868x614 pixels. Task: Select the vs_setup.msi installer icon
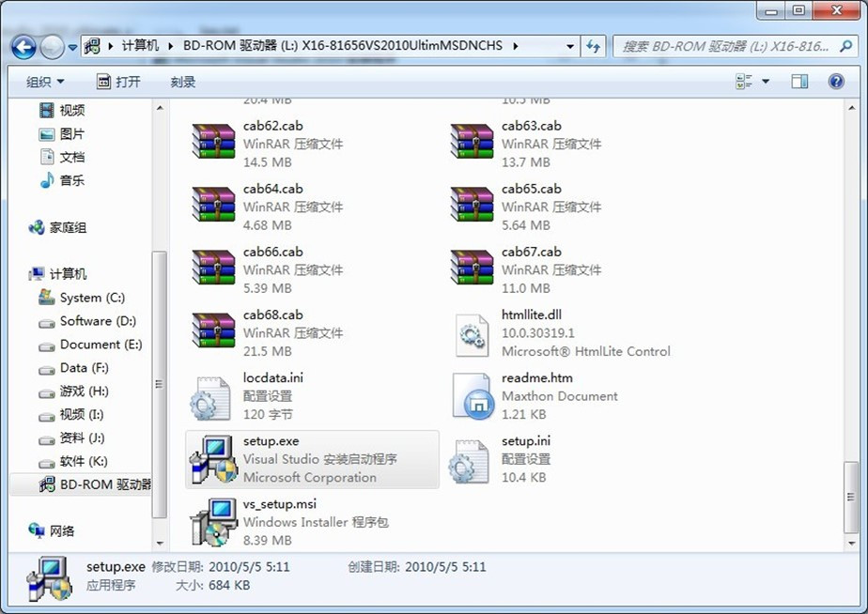[x=212, y=522]
